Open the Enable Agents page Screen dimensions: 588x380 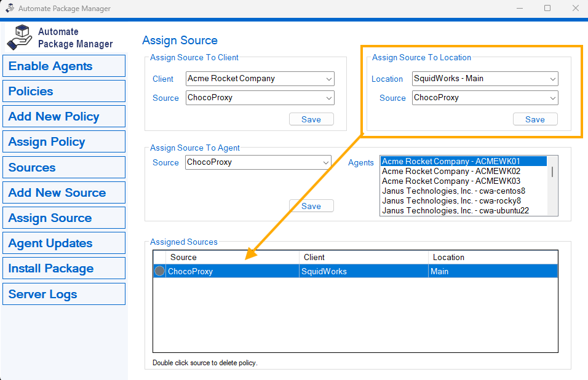(64, 66)
